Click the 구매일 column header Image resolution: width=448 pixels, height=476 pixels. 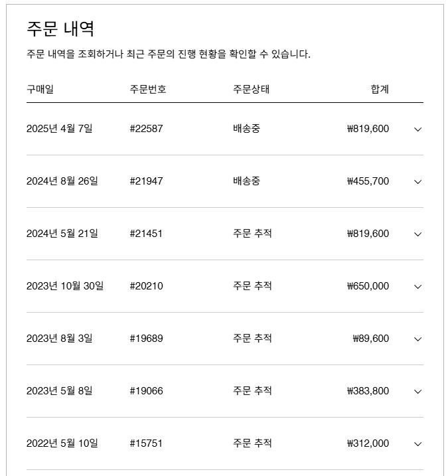pos(40,89)
